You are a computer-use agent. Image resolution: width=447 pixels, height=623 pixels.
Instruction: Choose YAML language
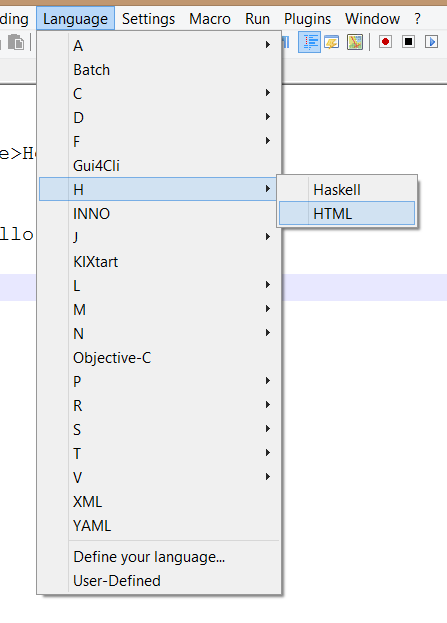click(159, 525)
